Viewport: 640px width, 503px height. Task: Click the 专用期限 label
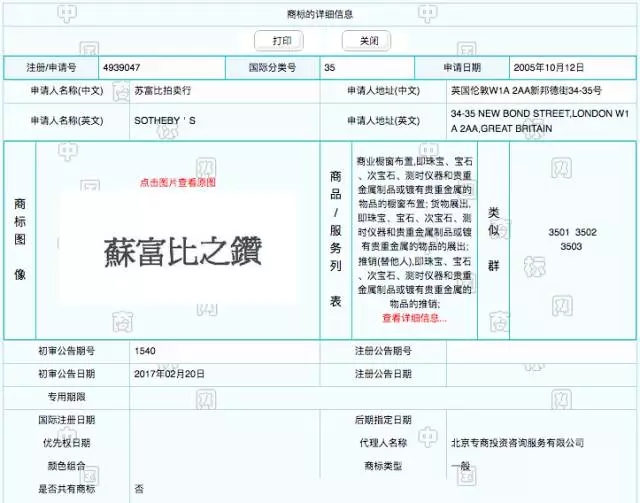(67, 396)
